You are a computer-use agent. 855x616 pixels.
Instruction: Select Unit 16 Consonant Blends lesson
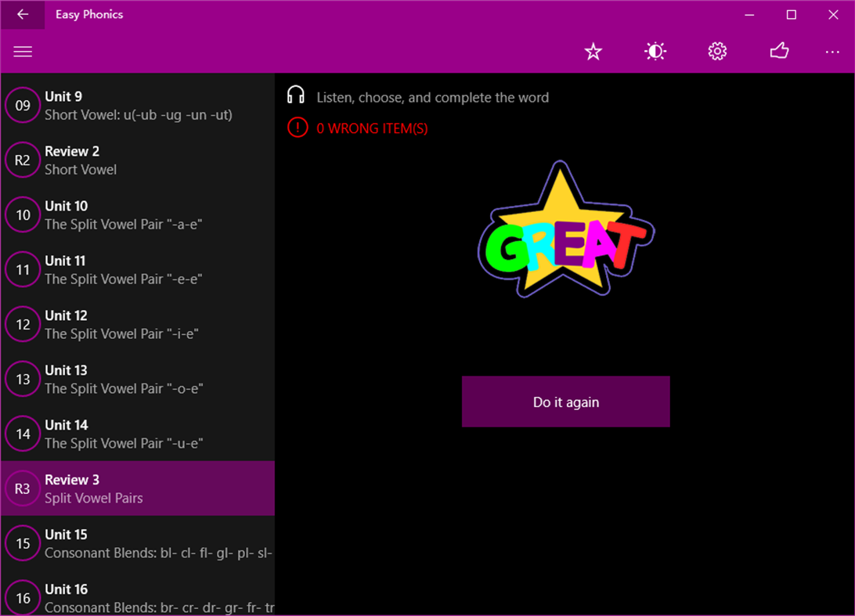click(137, 597)
